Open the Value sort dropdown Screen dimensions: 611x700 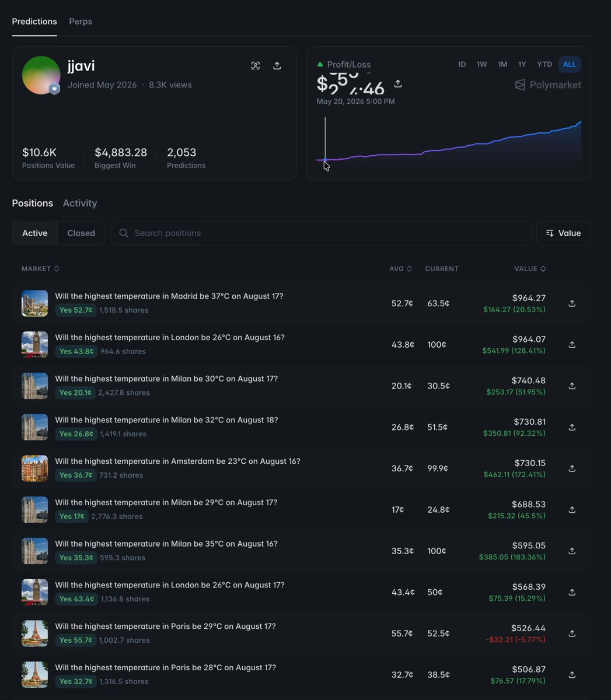coord(564,233)
